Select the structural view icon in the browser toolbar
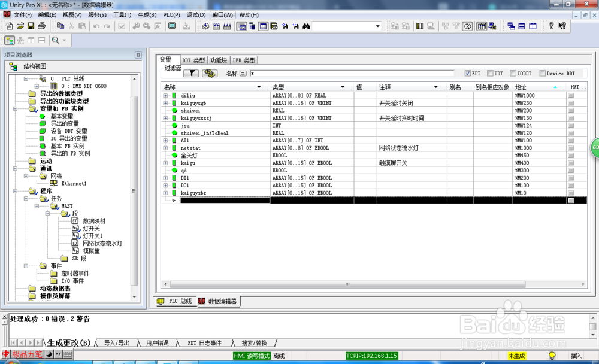Viewport: 599px width, 364px height. [10, 40]
